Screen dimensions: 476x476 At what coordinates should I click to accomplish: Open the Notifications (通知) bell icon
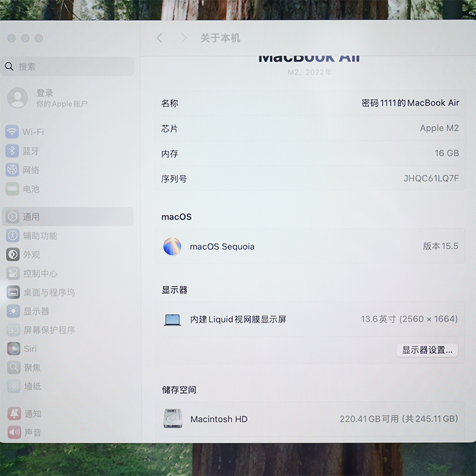pyautogui.click(x=14, y=414)
